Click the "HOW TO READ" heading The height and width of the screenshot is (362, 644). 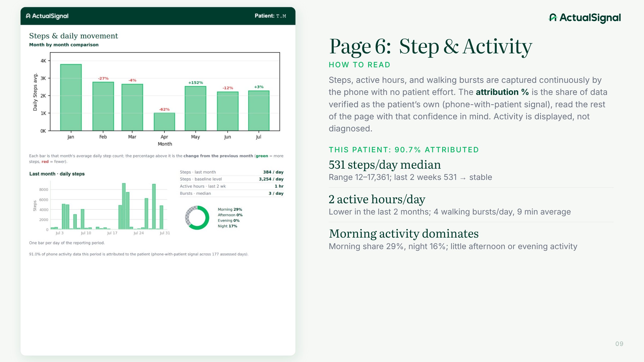tap(360, 65)
